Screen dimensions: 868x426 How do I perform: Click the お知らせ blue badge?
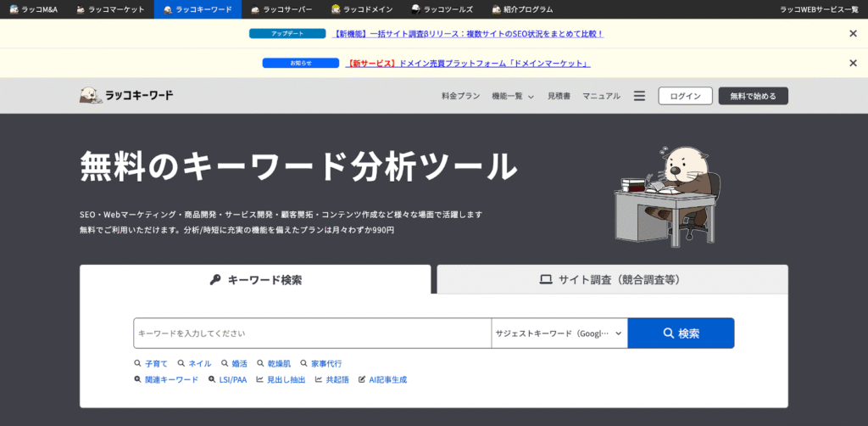click(301, 63)
